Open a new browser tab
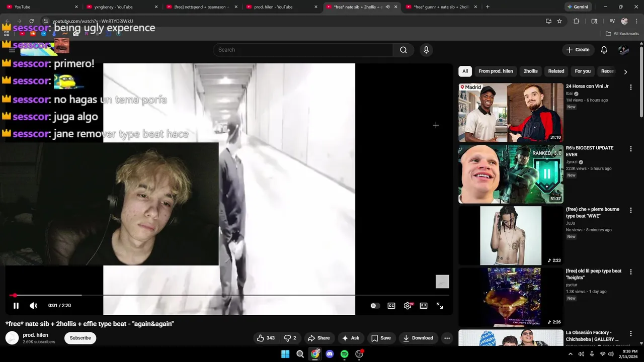The width and height of the screenshot is (644, 362). [x=488, y=7]
